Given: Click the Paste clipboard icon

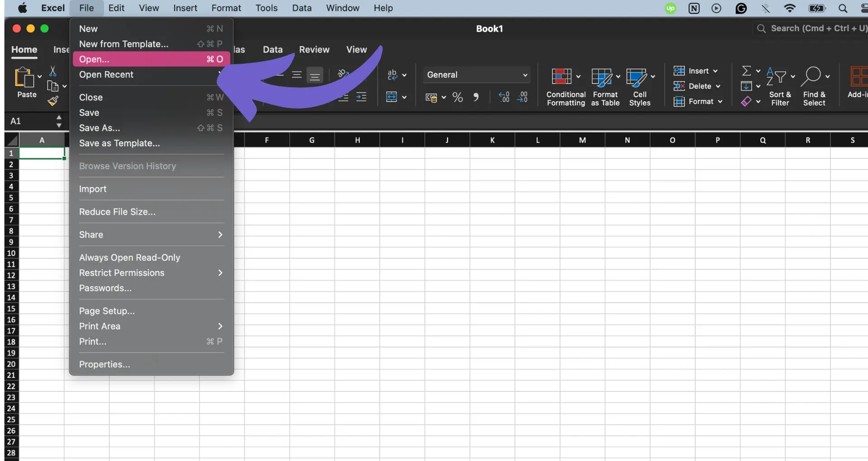Looking at the screenshot, I should click(24, 77).
